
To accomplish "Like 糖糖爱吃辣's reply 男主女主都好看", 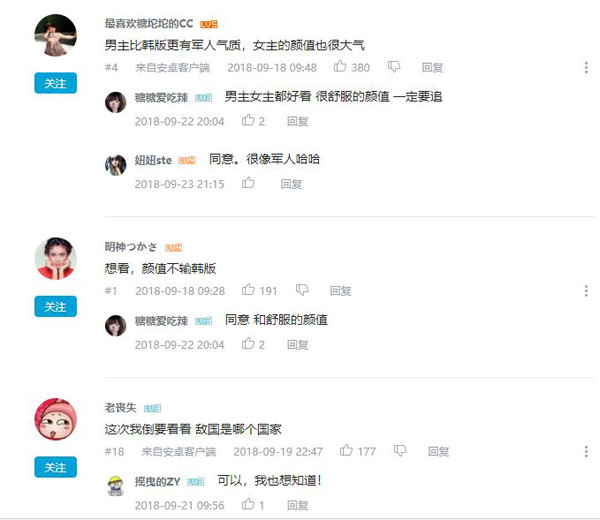I will click(x=248, y=121).
